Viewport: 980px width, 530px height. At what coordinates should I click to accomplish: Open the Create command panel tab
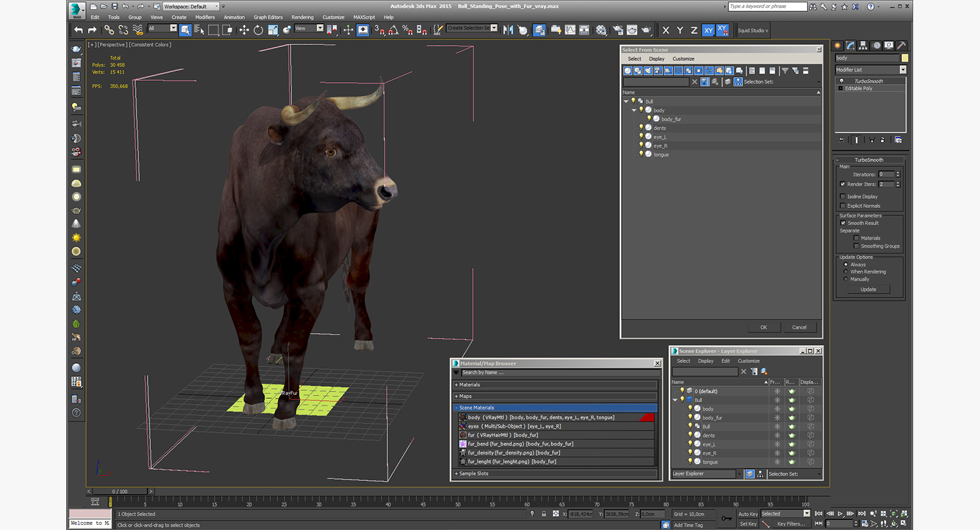tap(838, 46)
